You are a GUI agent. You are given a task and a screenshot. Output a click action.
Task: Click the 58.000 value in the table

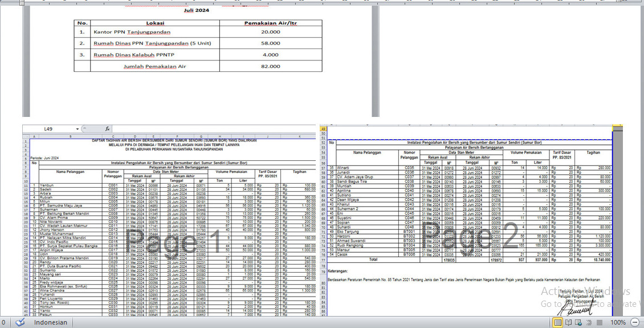[271, 43]
